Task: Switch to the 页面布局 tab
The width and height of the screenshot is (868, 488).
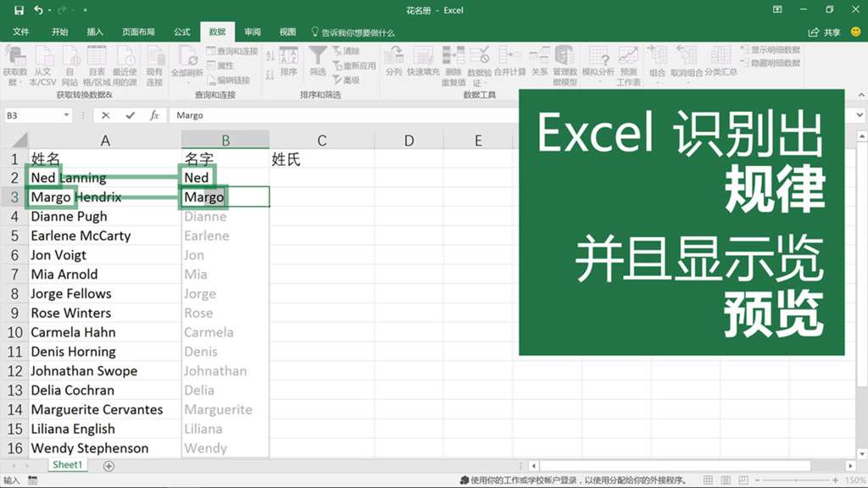Action: click(x=138, y=32)
